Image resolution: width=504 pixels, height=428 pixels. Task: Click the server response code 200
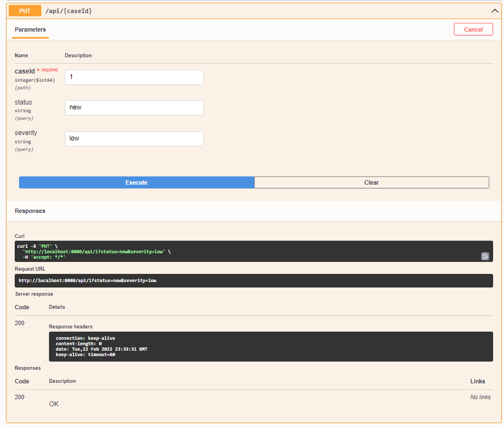point(20,323)
